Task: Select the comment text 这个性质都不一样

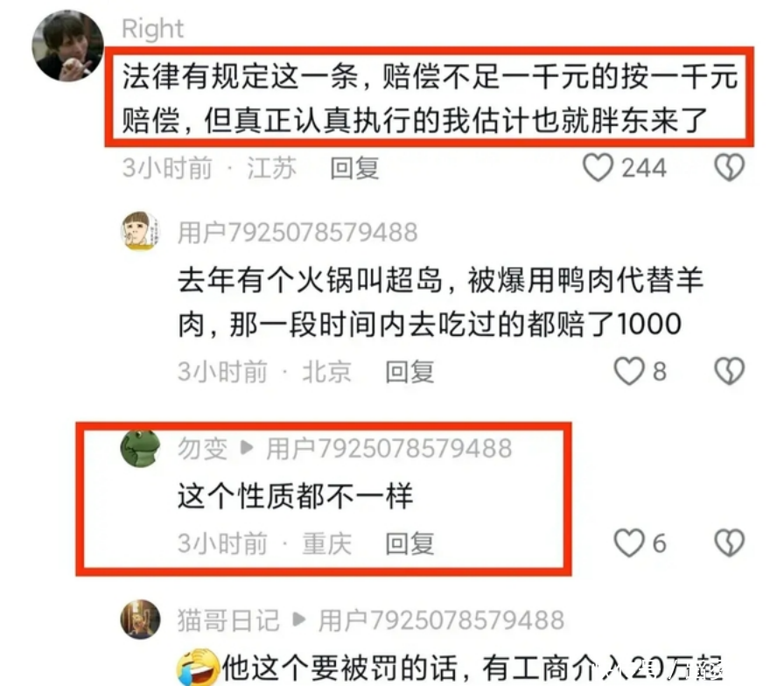Action: (x=296, y=496)
